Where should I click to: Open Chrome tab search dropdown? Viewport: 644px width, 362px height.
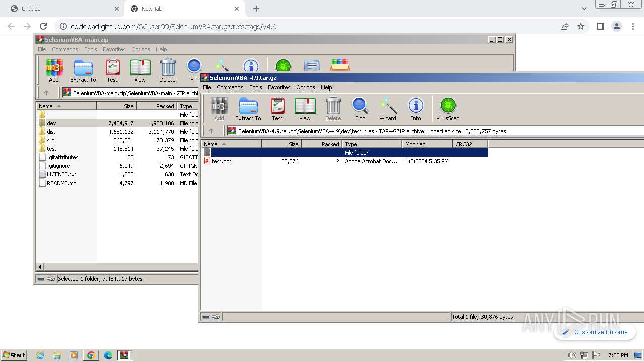coord(584,9)
